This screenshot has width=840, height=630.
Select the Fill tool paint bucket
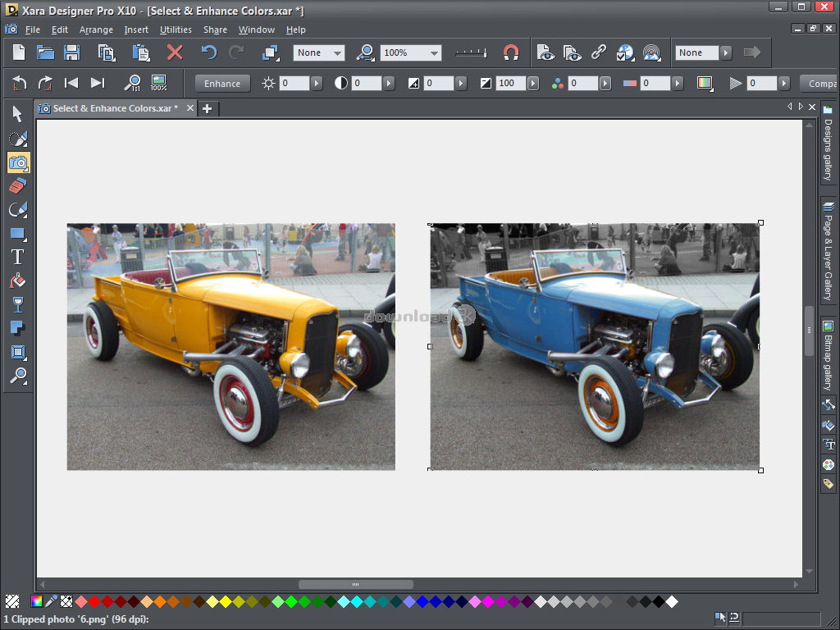tap(18, 281)
